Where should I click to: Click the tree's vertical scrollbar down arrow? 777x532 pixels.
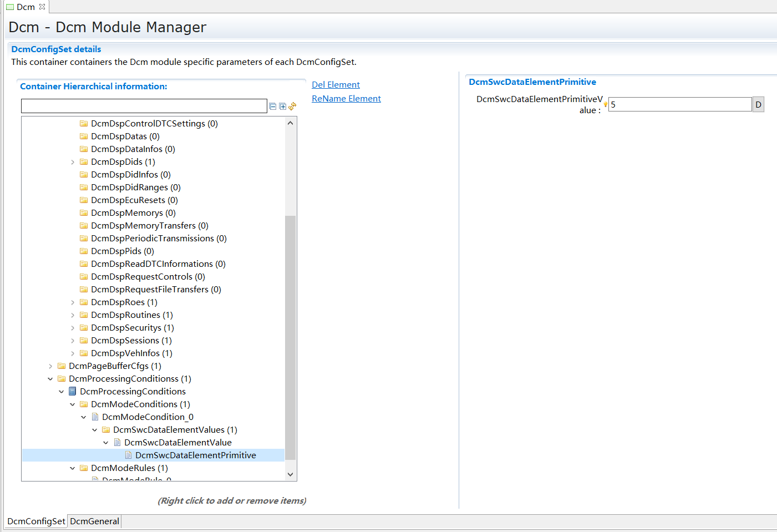pyautogui.click(x=290, y=474)
